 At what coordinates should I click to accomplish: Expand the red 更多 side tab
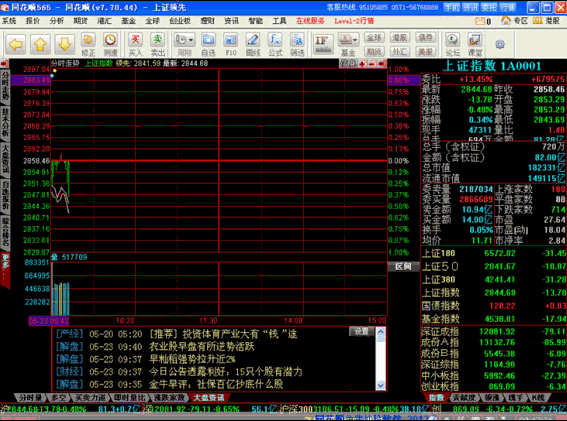pyautogui.click(x=5, y=269)
